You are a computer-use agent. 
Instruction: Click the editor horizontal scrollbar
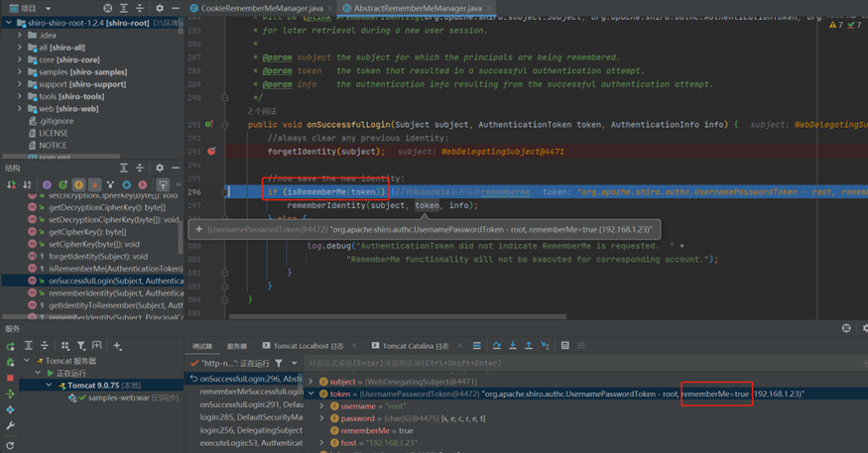pos(398,317)
